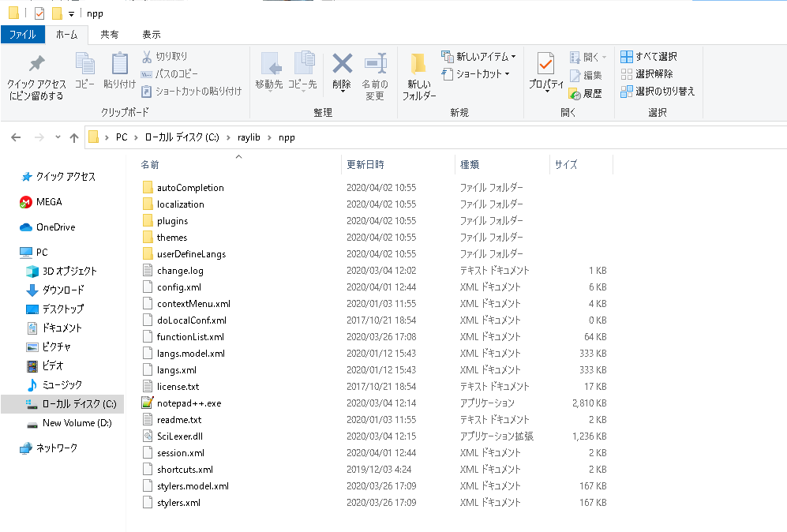Open recent locations dropdown arrow

(x=58, y=137)
